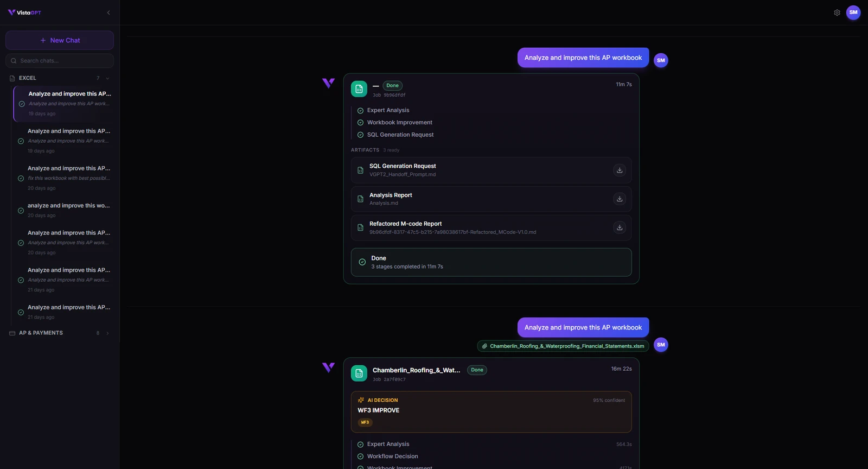Open the 'analyze and improve this wo...' chat
This screenshot has width=868, height=469.
coord(64,210)
